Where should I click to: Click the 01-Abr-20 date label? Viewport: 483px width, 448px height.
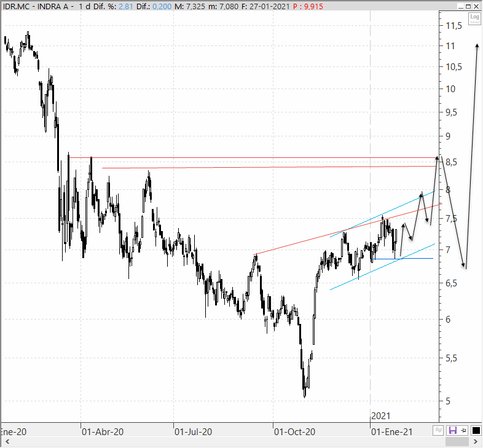click(103, 432)
